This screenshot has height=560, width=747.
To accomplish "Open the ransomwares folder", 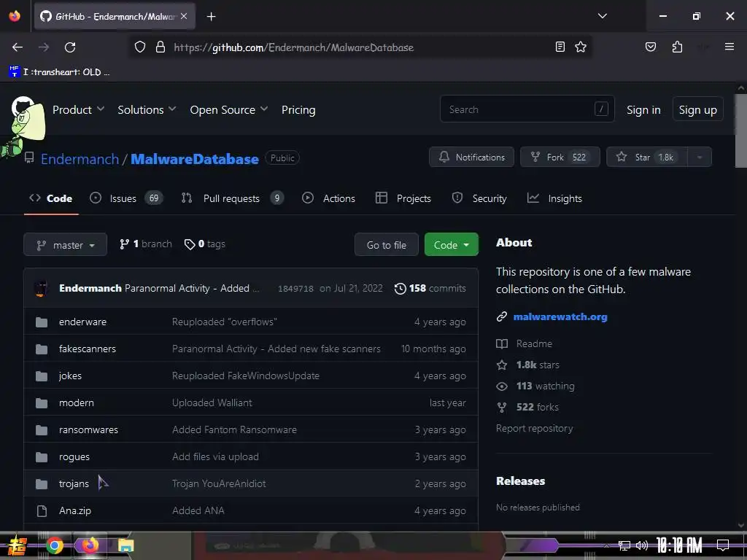I will tap(88, 429).
